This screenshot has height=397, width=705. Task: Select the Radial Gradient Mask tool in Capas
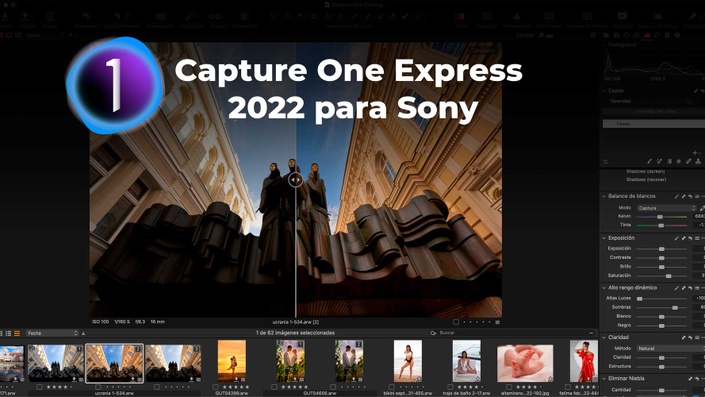pos(679,161)
